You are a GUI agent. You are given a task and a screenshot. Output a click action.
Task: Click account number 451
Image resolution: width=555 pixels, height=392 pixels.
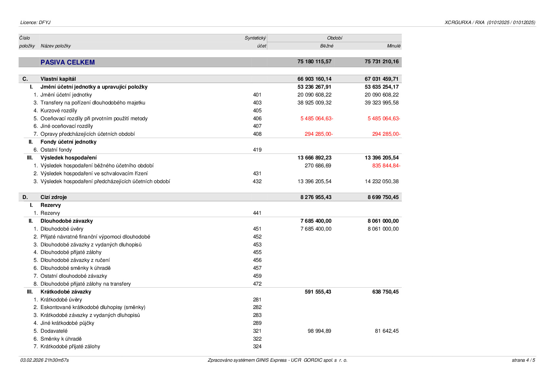(257, 229)
